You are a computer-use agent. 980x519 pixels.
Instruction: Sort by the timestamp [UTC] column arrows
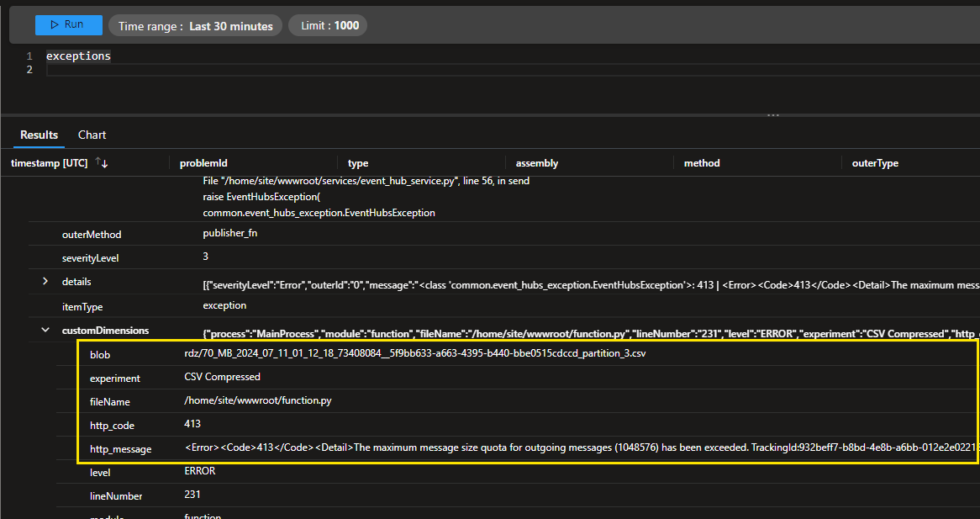point(102,162)
